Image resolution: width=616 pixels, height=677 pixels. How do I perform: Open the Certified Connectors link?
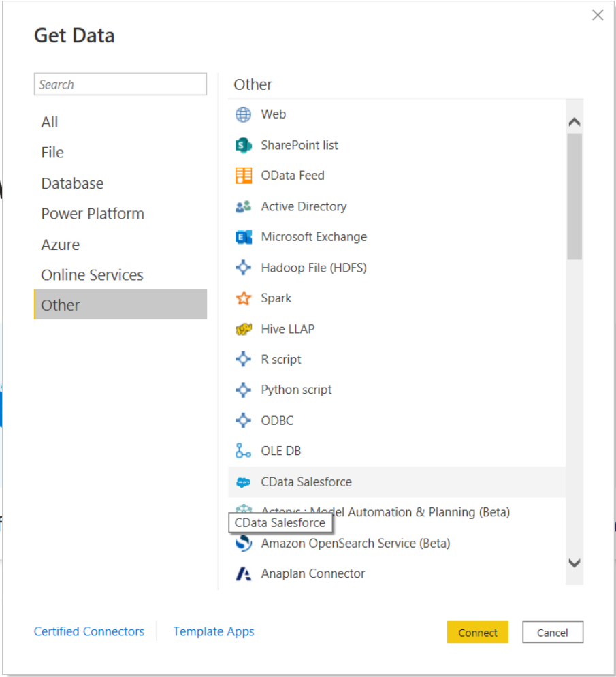pos(89,631)
